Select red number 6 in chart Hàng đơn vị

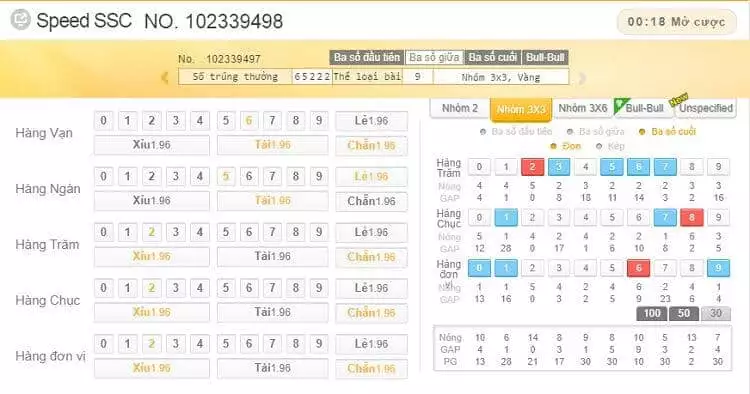(x=639, y=268)
